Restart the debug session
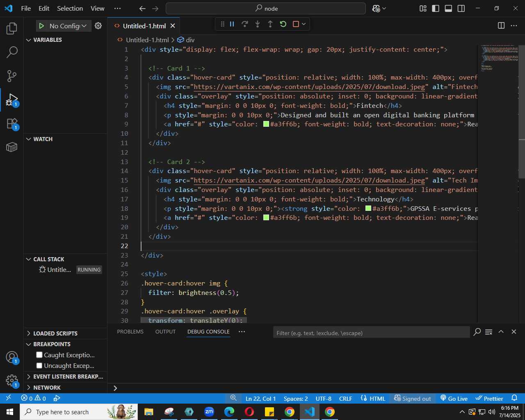The height and width of the screenshot is (420, 525). [283, 24]
